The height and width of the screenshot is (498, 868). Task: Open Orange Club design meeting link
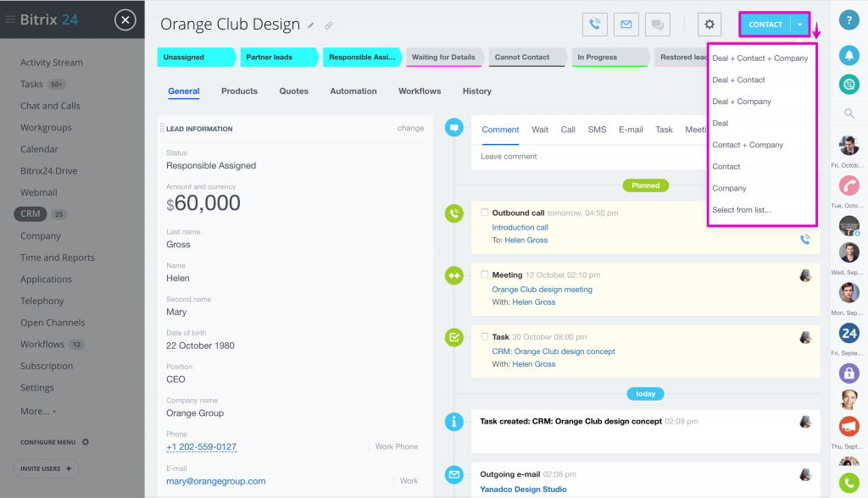542,290
